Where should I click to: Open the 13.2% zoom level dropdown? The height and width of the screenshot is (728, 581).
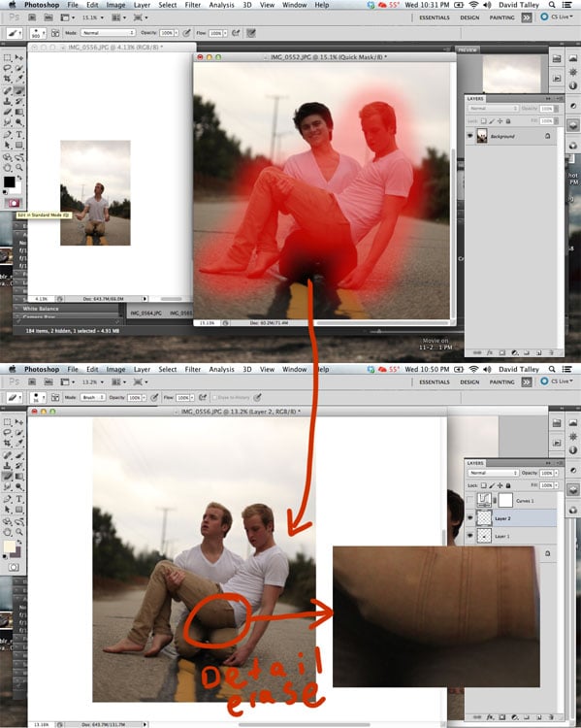[x=93, y=381]
